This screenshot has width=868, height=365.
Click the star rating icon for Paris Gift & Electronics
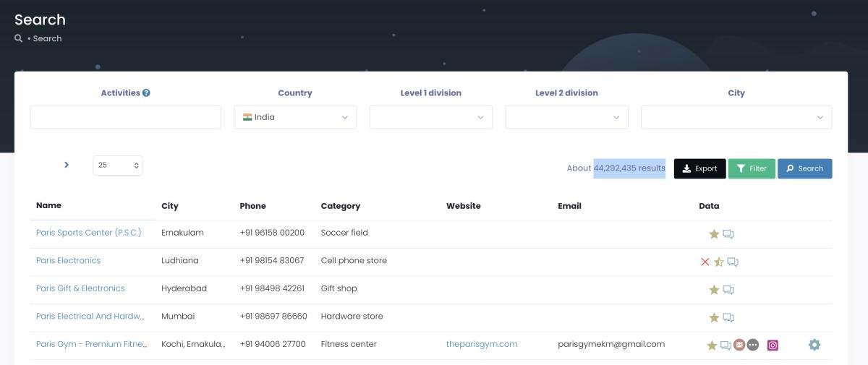coord(714,290)
